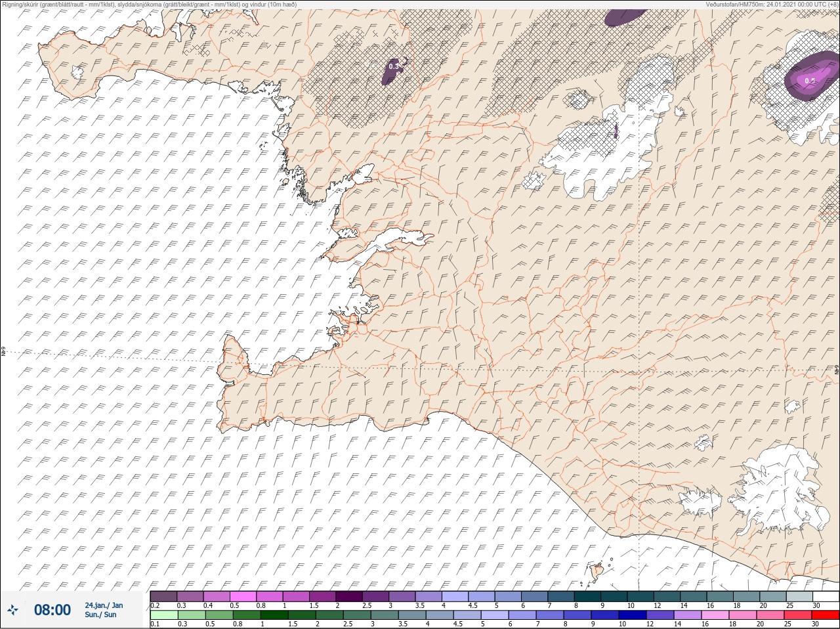The width and height of the screenshot is (840, 629).
Task: Click the 'Sun./ Sun' weekday text
Action: pos(101,615)
